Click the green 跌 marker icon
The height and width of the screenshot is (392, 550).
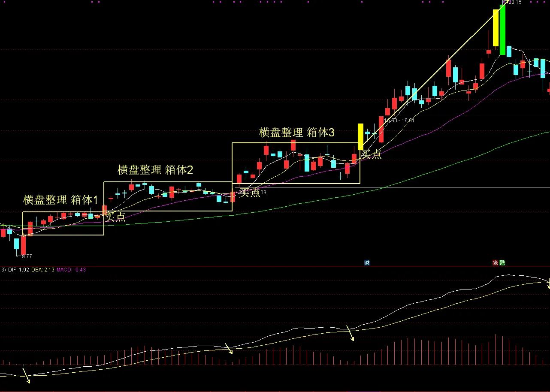coord(502,262)
